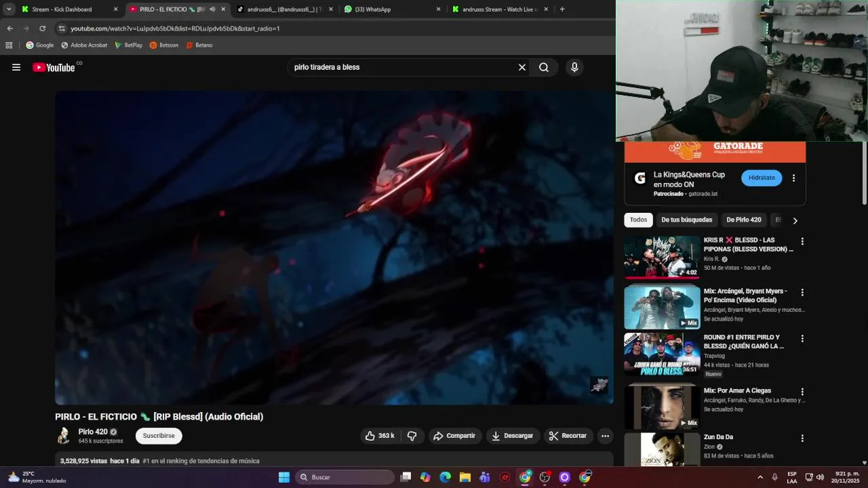Reload the current page
Screen dimensions: 868x488
coord(42,28)
